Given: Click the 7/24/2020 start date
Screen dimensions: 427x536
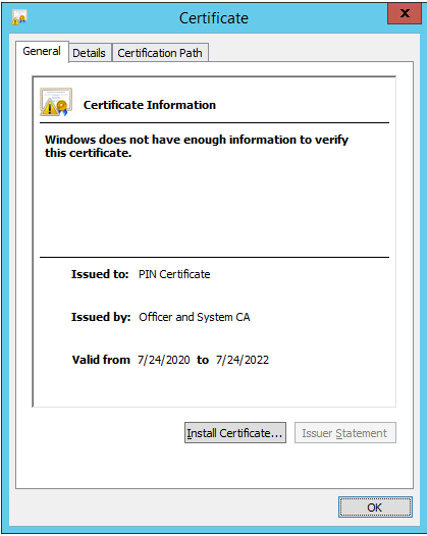Looking at the screenshot, I should pyautogui.click(x=164, y=360).
